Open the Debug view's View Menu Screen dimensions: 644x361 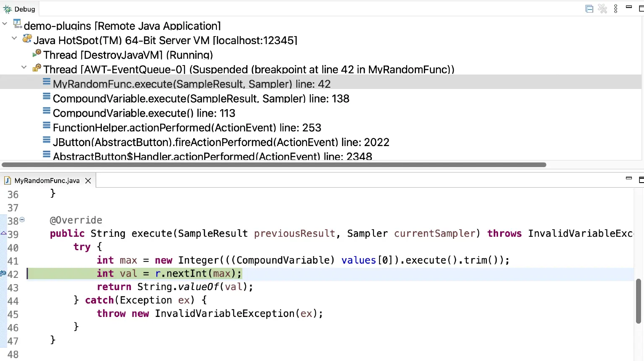click(x=615, y=9)
